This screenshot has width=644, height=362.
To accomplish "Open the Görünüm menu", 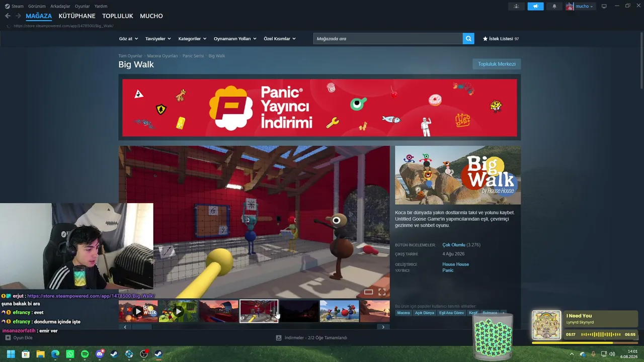I will [x=37, y=6].
